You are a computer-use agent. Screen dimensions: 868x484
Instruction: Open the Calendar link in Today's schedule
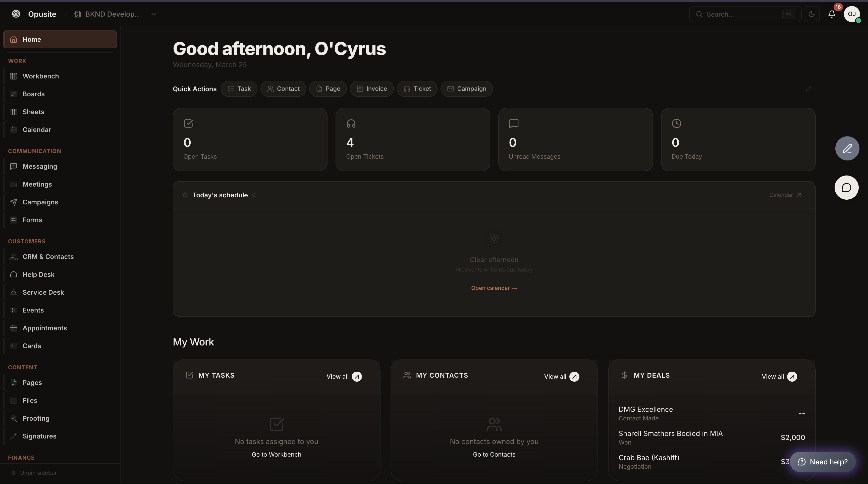[x=785, y=195]
